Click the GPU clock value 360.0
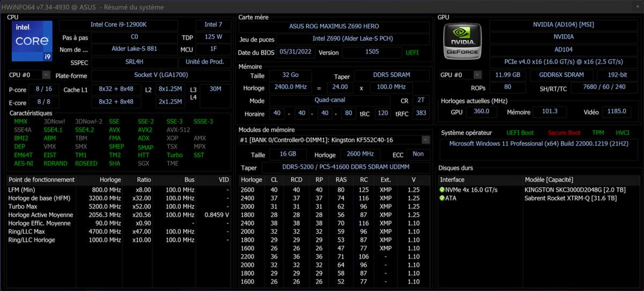 pos(481,111)
